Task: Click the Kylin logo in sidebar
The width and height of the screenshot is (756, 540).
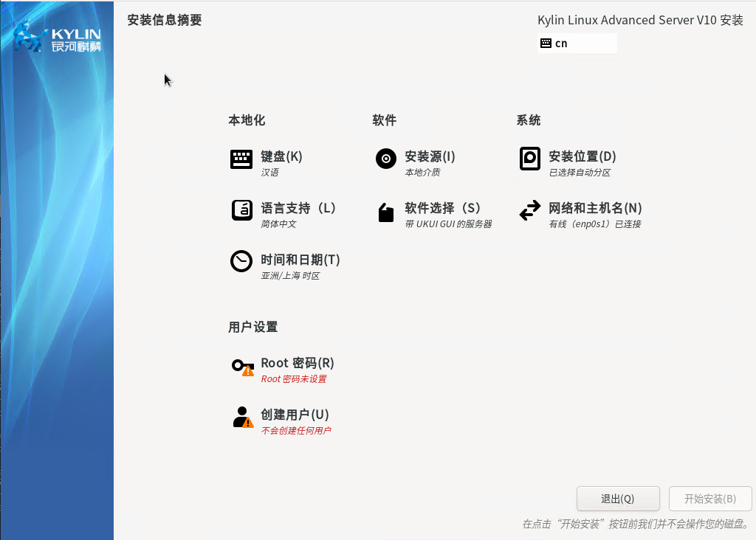Action: (57, 37)
